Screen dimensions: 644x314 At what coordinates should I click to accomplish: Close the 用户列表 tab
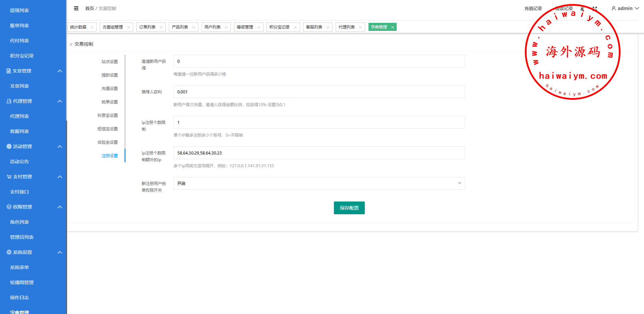pos(226,27)
